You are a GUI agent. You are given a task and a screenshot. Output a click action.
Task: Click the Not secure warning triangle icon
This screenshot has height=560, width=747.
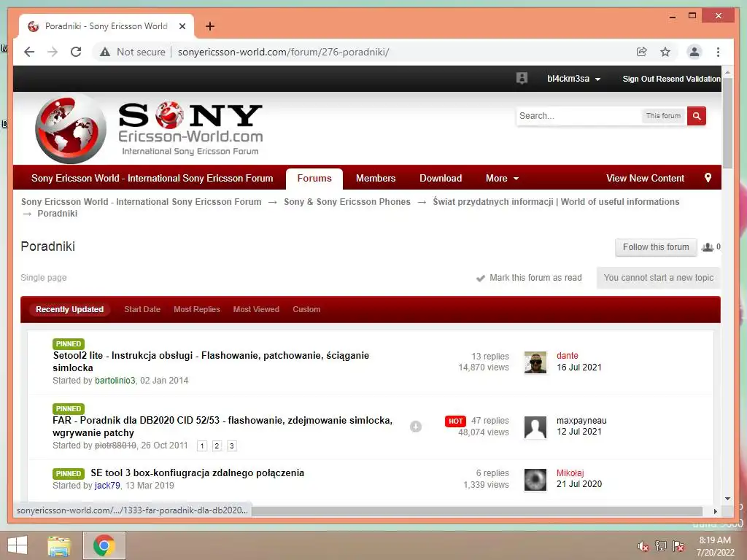pos(105,52)
